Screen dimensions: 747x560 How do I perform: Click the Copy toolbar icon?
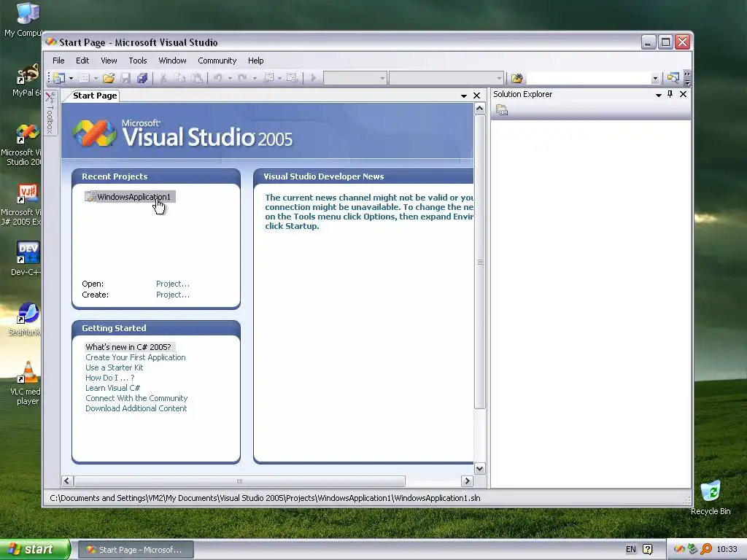tap(179, 78)
